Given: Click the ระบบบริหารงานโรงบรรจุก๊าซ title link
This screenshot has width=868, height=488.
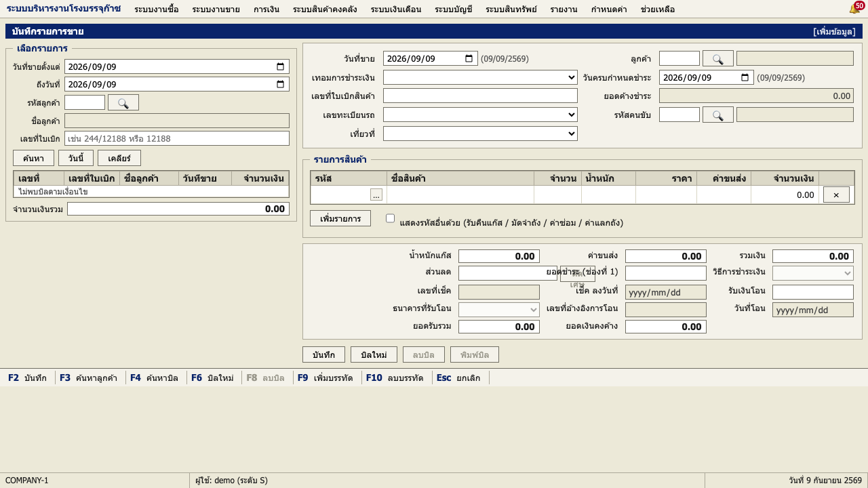Looking at the screenshot, I should pos(63,8).
